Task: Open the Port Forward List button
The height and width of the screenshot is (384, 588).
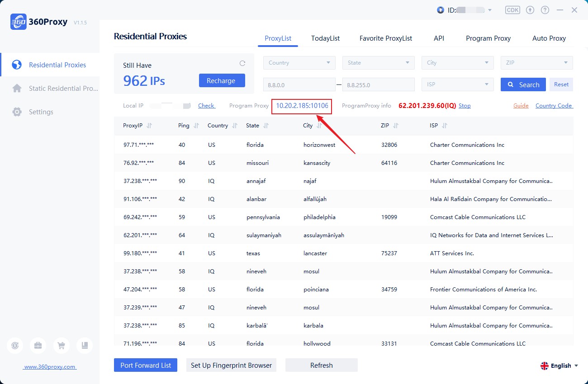Action: 146,365
